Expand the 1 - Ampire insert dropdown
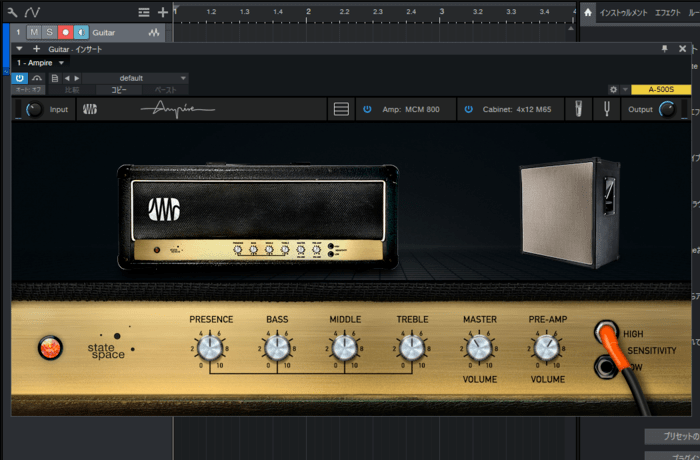Viewport: 700px width, 460px height. pos(41,63)
